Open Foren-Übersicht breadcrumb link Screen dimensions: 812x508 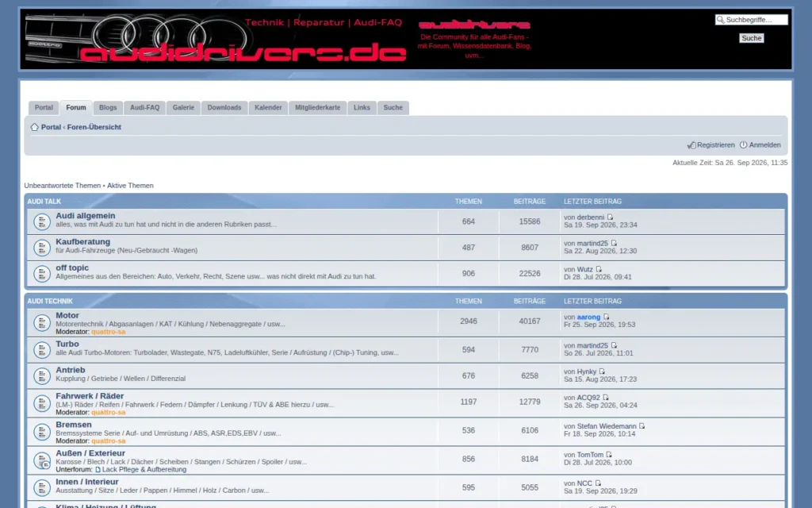click(x=94, y=127)
